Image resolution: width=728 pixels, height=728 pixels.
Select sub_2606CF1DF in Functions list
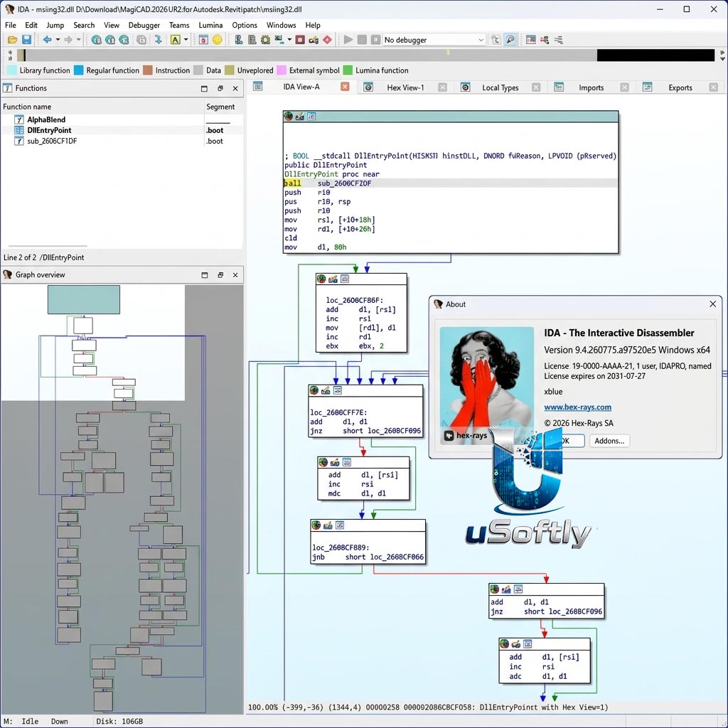(52, 141)
